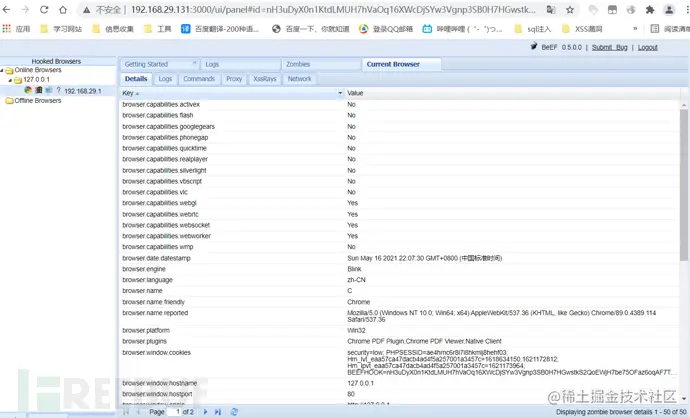This screenshot has width=690, height=418.
Task: Go back with the browser back arrow
Action: click(x=6, y=10)
